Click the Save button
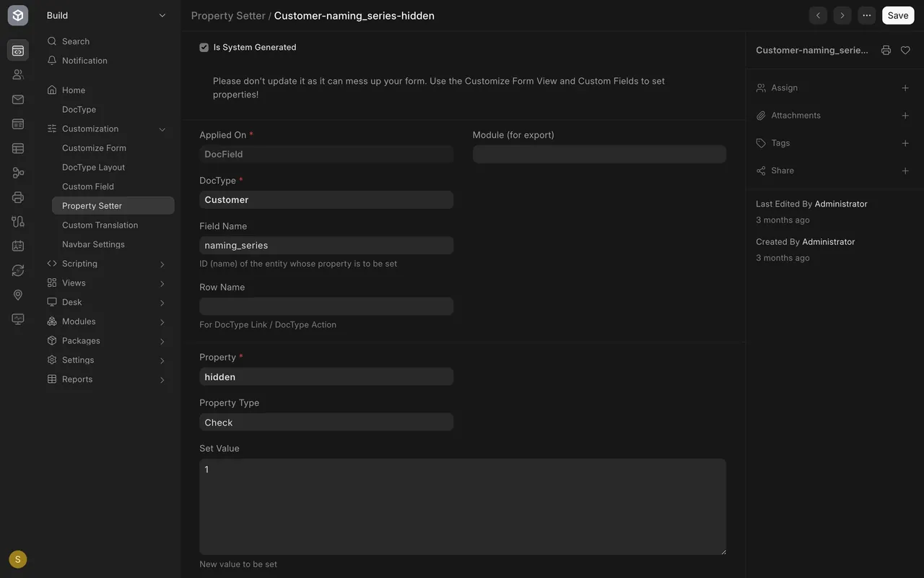The height and width of the screenshot is (578, 924). click(x=898, y=15)
